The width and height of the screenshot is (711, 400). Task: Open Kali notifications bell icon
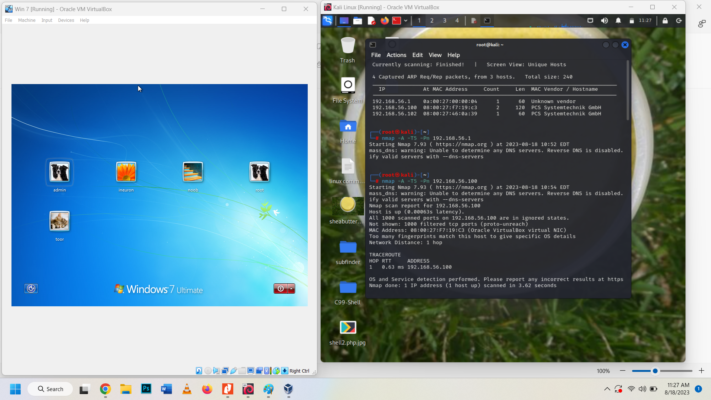click(618, 20)
